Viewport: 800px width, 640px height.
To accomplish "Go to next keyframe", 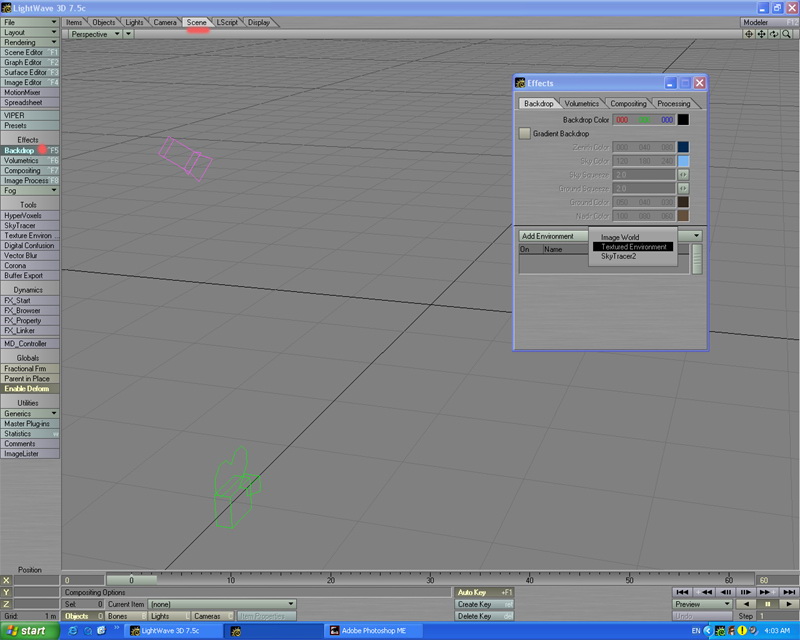I will (x=767, y=592).
